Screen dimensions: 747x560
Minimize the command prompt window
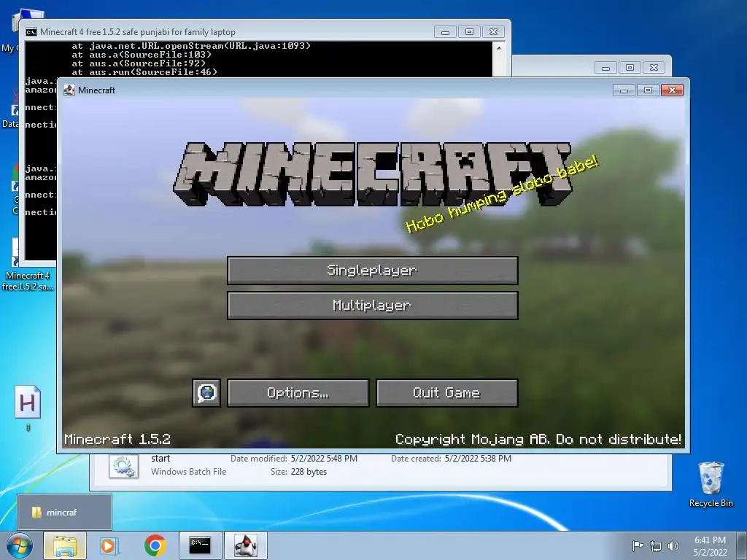(445, 32)
